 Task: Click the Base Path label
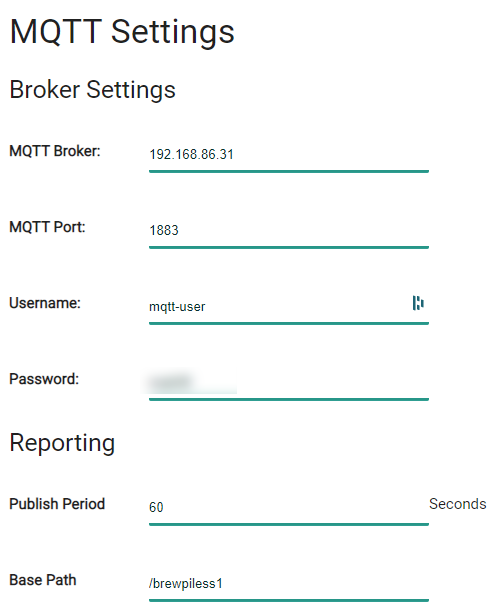pyautogui.click(x=43, y=580)
